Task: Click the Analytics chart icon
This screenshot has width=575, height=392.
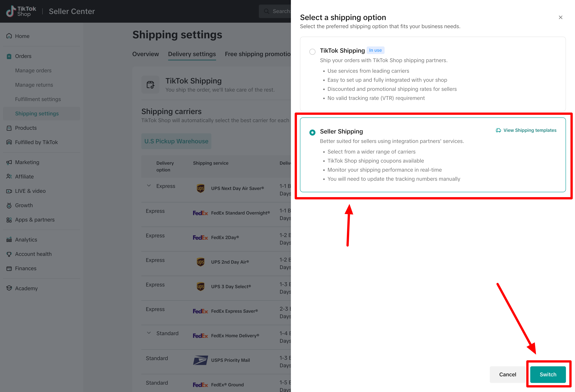Action: (x=9, y=240)
